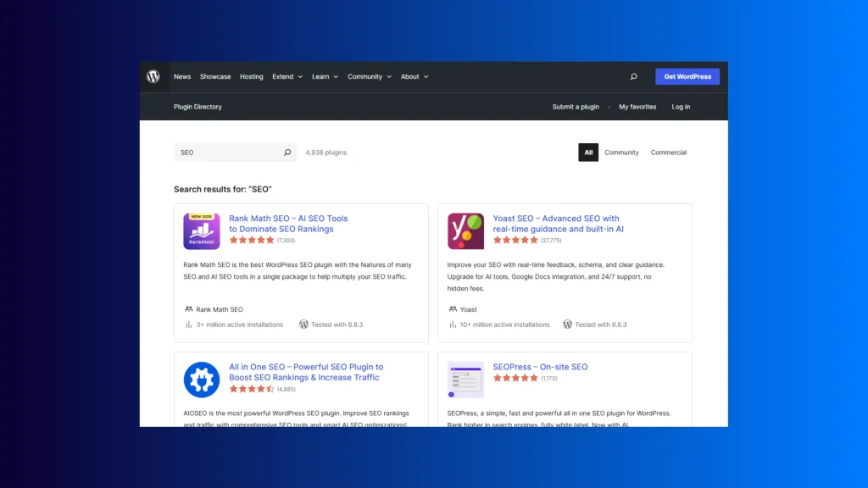
Task: Expand the Learn dropdown menu
Action: [325, 76]
